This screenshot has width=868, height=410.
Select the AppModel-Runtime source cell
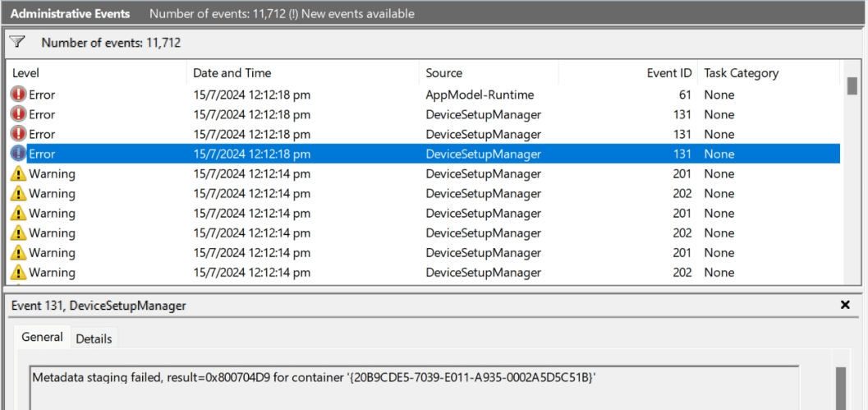pyautogui.click(x=480, y=94)
